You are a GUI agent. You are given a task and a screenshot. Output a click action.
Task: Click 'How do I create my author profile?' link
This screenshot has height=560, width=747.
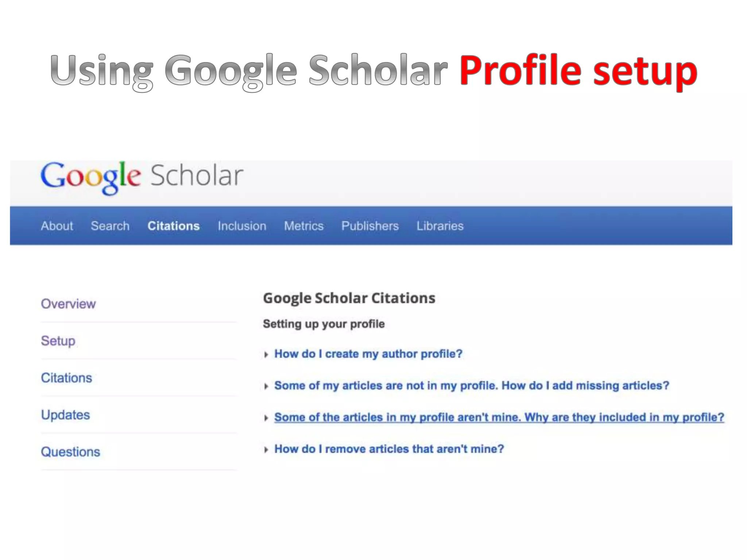point(368,354)
